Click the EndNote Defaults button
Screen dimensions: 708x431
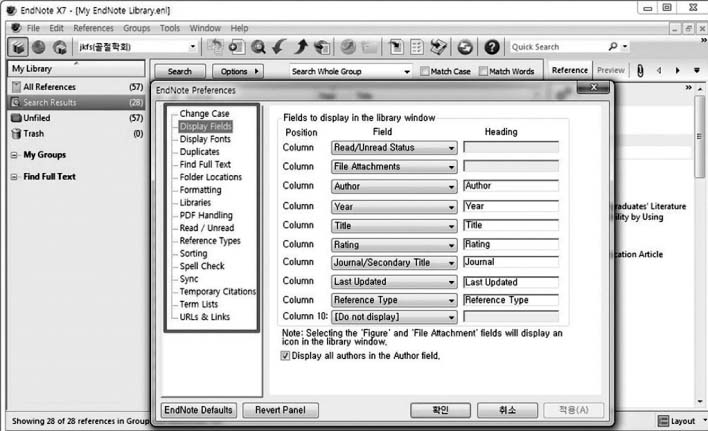(x=198, y=410)
